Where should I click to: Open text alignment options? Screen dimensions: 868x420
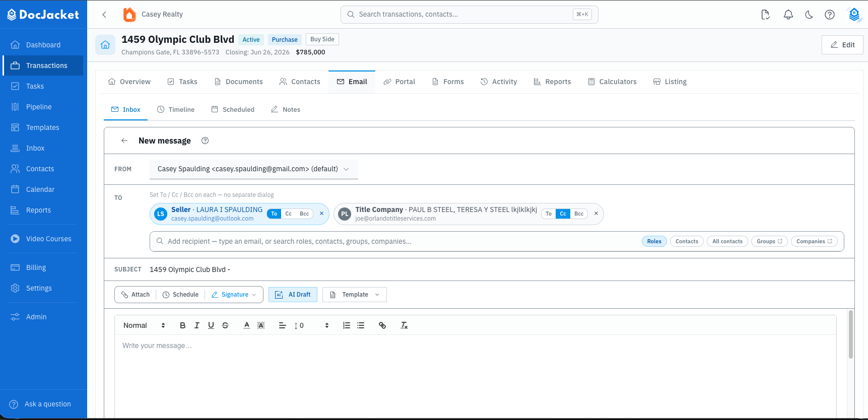[283, 325]
